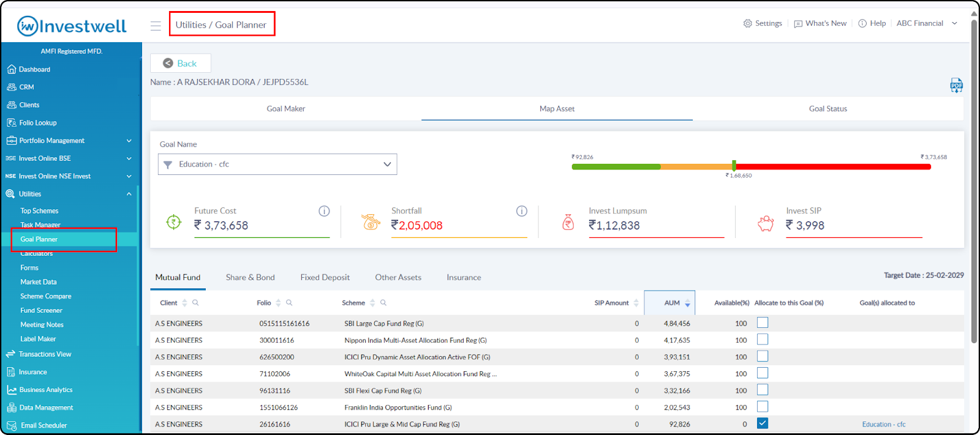Check allocate box for ICICI Pru Dynamic Asset FOF
The height and width of the screenshot is (435, 980).
pos(763,356)
